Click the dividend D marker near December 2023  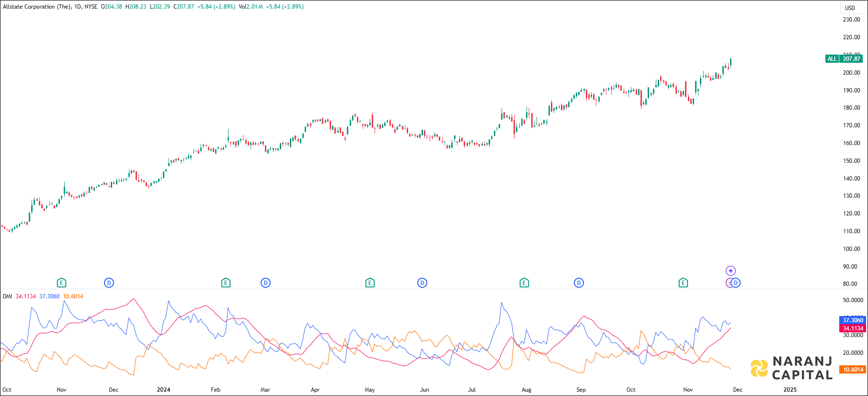point(109,283)
